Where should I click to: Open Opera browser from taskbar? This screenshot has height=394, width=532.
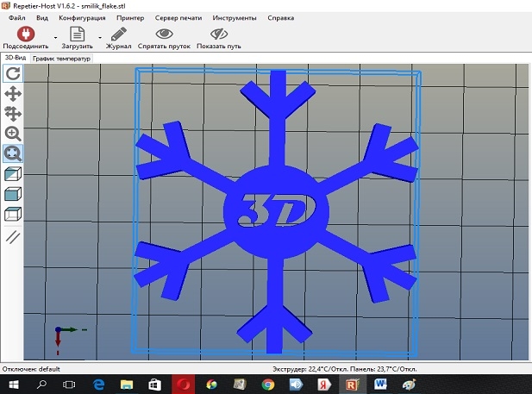(183, 385)
